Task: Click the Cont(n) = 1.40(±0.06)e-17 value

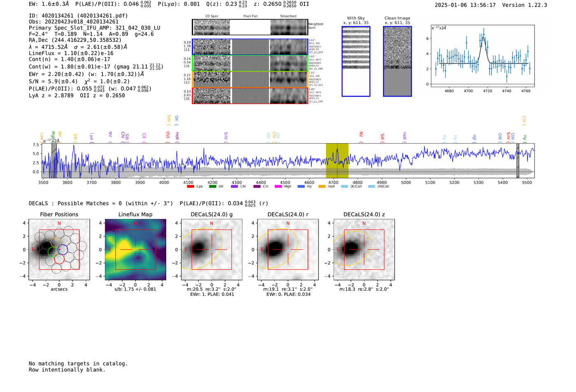Action: pyautogui.click(x=70, y=59)
